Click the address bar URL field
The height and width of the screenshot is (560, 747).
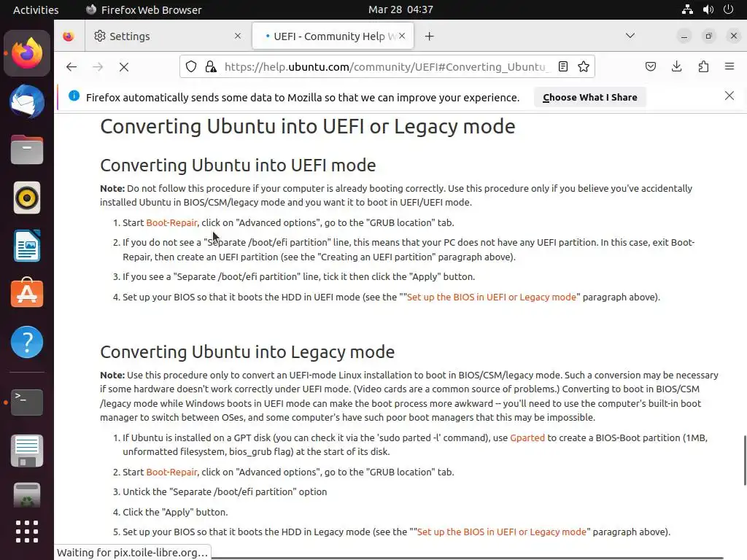click(386, 66)
